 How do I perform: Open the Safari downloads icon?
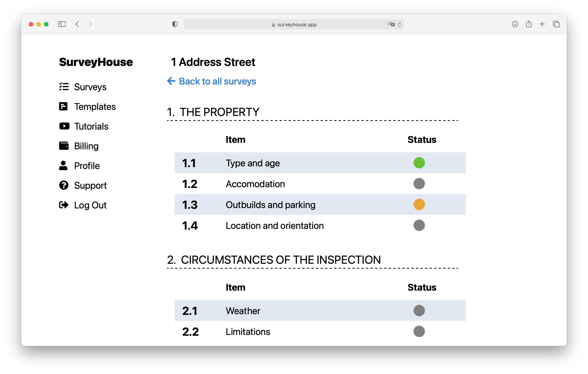[515, 24]
